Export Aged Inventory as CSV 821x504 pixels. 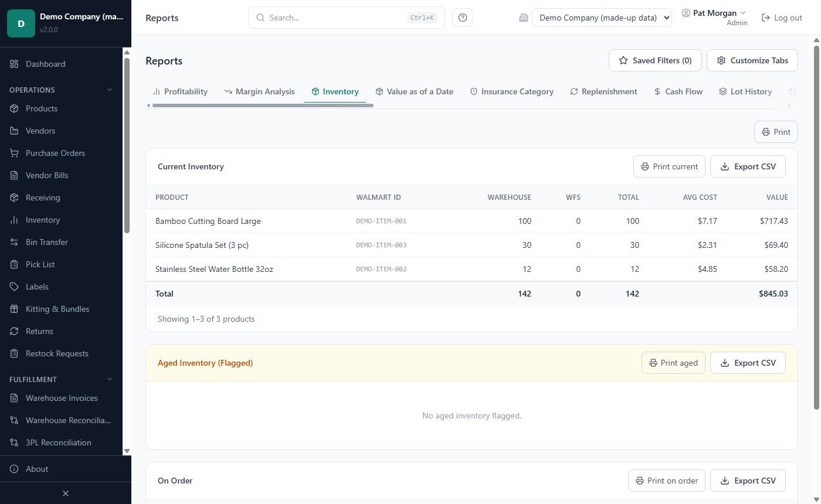point(748,363)
